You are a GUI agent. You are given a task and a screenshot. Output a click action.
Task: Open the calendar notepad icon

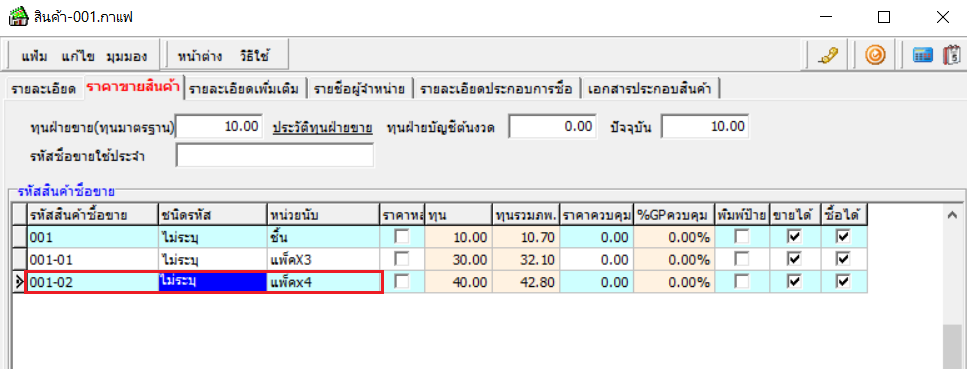pyautogui.click(x=951, y=56)
